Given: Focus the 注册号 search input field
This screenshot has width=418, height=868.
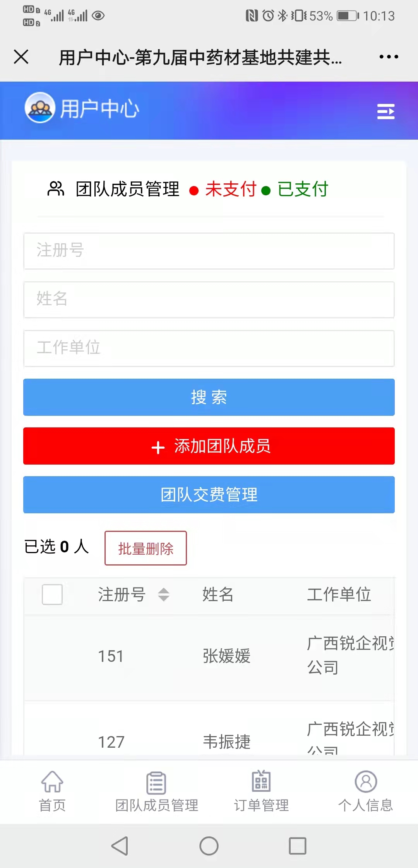Looking at the screenshot, I should point(209,251).
